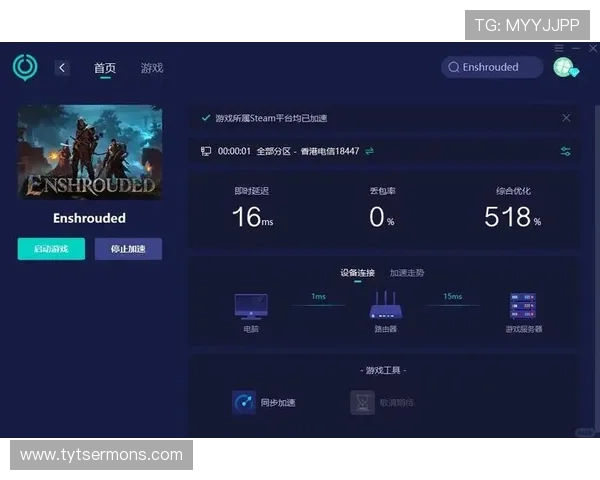Click the 取消期停 hourglass tool
The image size is (600, 480).
pyautogui.click(x=362, y=402)
